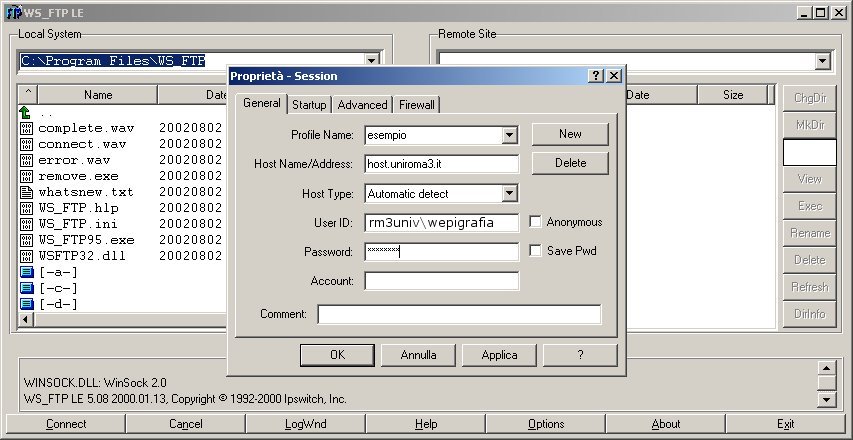The height and width of the screenshot is (440, 853).
Task: Click in the Host Name/Address field
Action: (x=441, y=164)
